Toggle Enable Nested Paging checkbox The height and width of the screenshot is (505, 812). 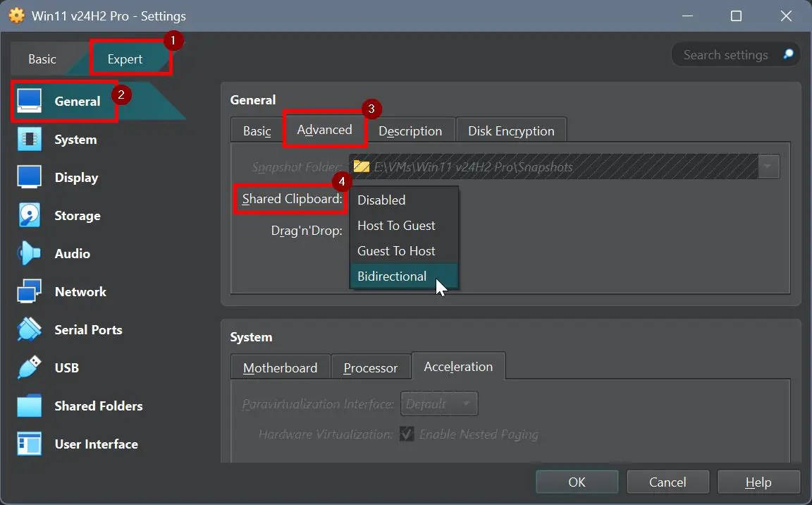click(x=407, y=434)
